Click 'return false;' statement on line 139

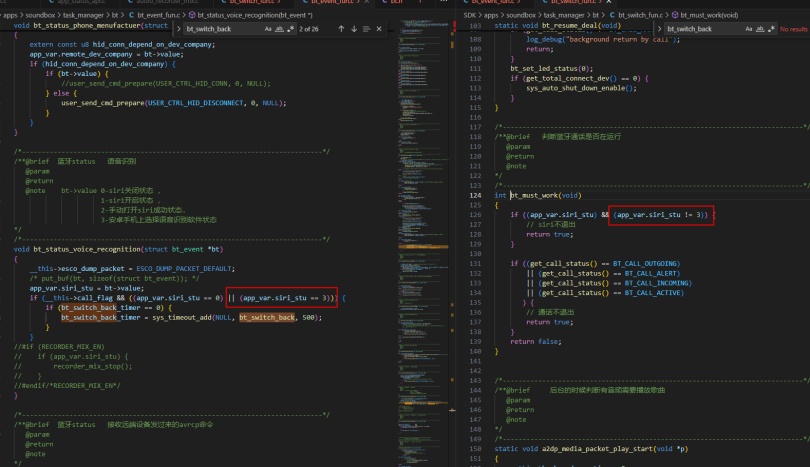(536, 341)
